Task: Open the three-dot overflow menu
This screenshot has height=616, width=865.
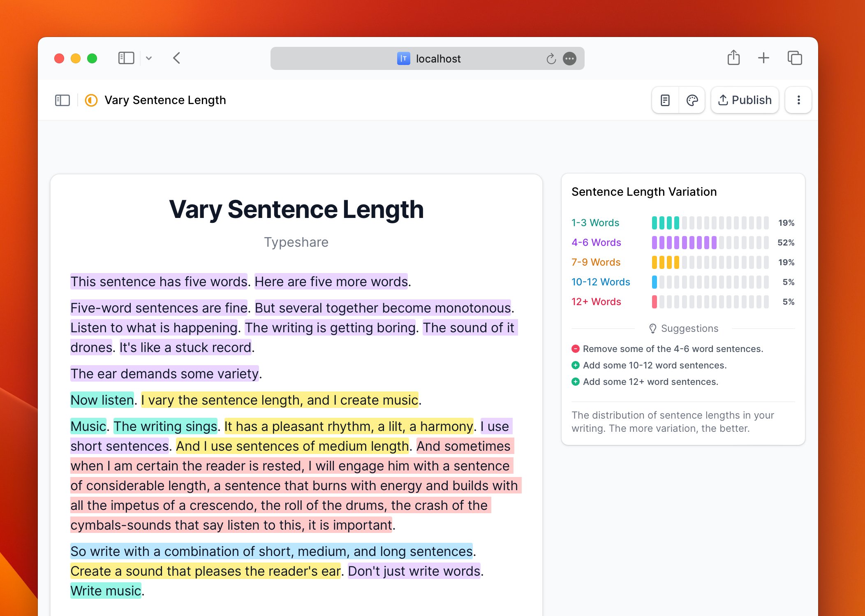Action: [x=798, y=100]
